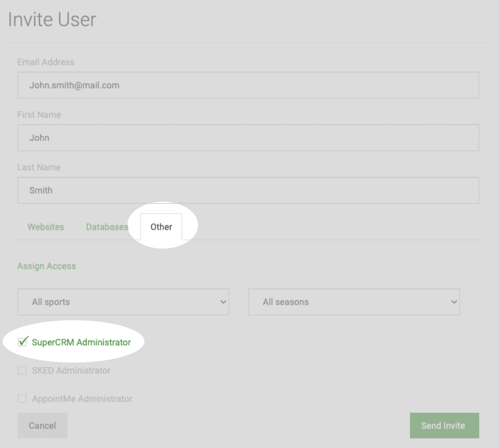Tick the AppointMe Administrator checkbox

click(22, 398)
